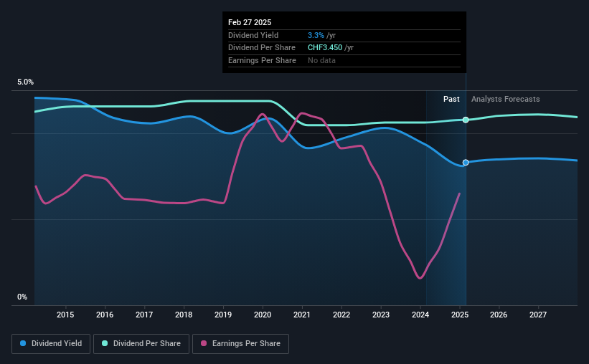The image size is (589, 364).
Task: Click the 'Feb 27 2025' tooltip date
Action: click(250, 22)
